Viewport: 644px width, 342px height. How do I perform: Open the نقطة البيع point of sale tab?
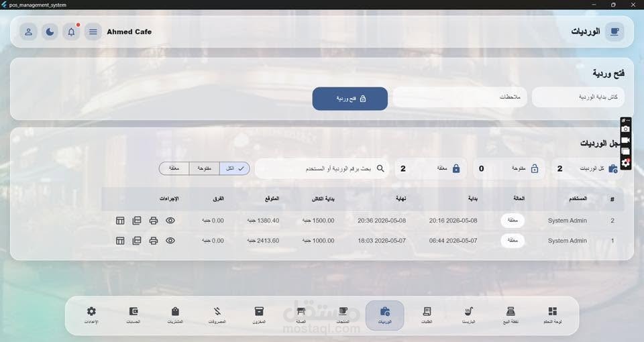tap(511, 315)
